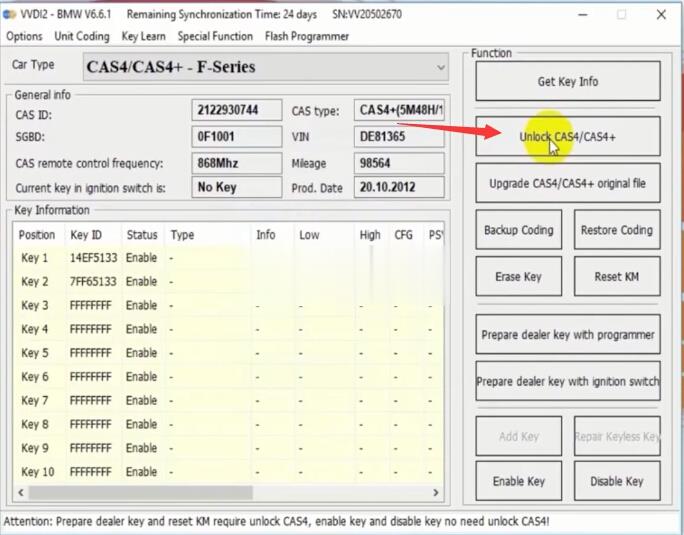684x535 pixels.
Task: Click the Get Key Info button
Action: [x=568, y=82]
